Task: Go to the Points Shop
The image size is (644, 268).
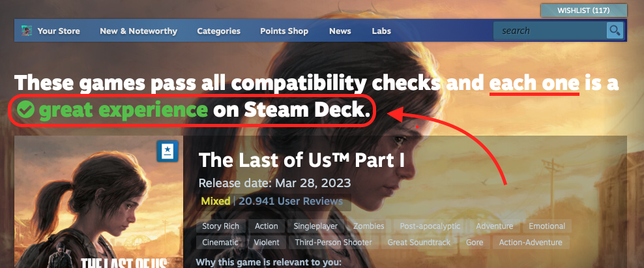Action: point(284,31)
